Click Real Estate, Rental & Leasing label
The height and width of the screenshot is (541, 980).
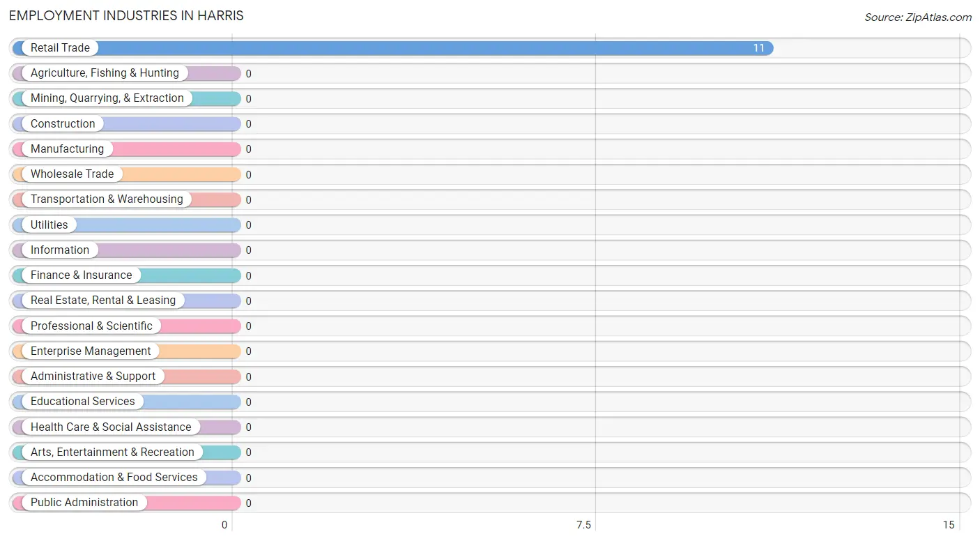point(103,300)
